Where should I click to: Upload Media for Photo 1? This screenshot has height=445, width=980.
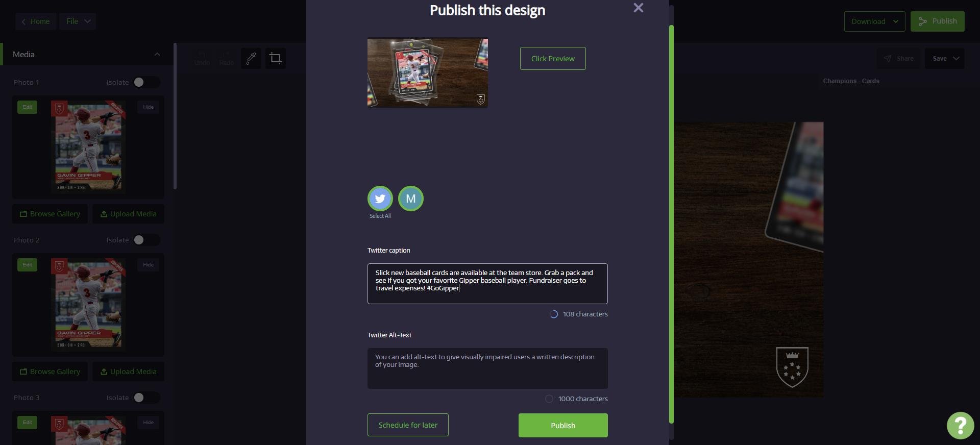point(128,214)
